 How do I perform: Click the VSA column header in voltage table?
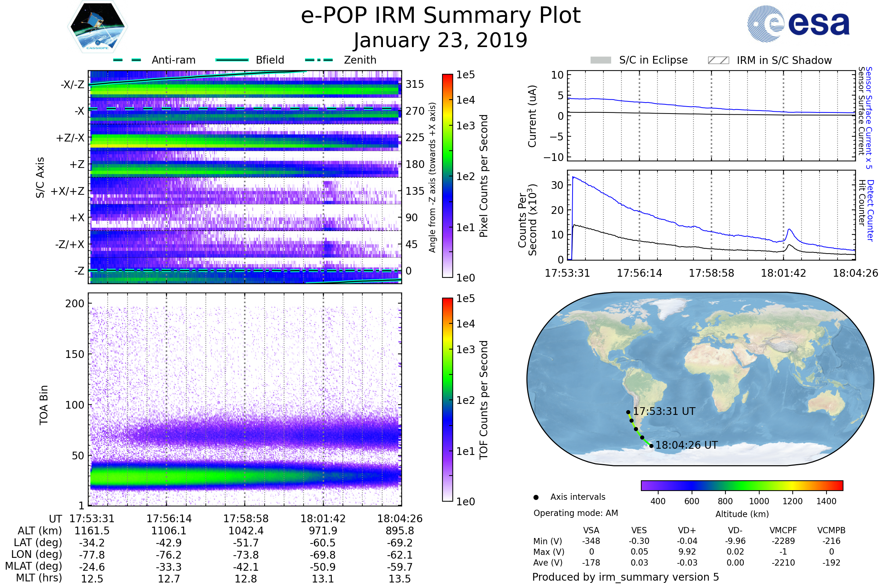[591, 531]
